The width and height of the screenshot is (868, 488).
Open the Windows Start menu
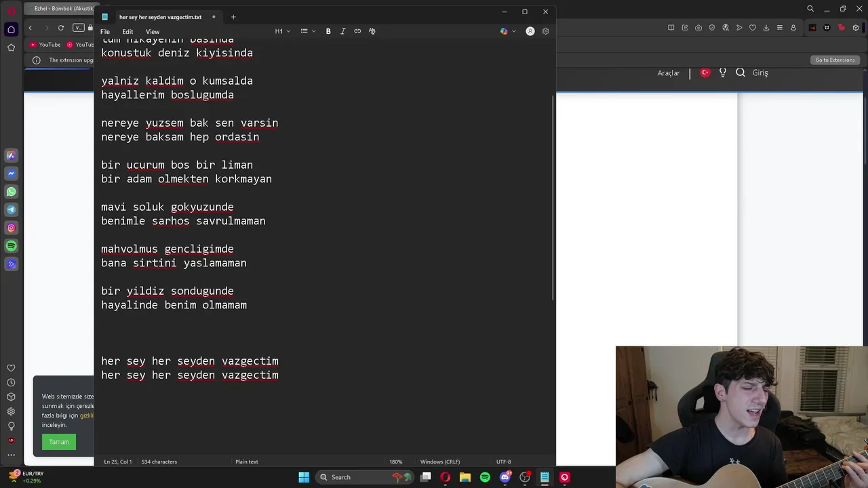[304, 477]
